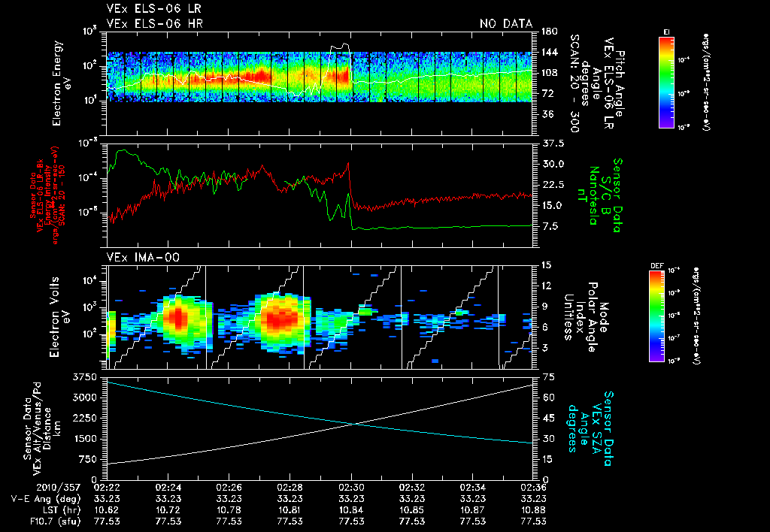Click the LST value 10.84
Viewport: 770px width, 532px height.
point(351,510)
